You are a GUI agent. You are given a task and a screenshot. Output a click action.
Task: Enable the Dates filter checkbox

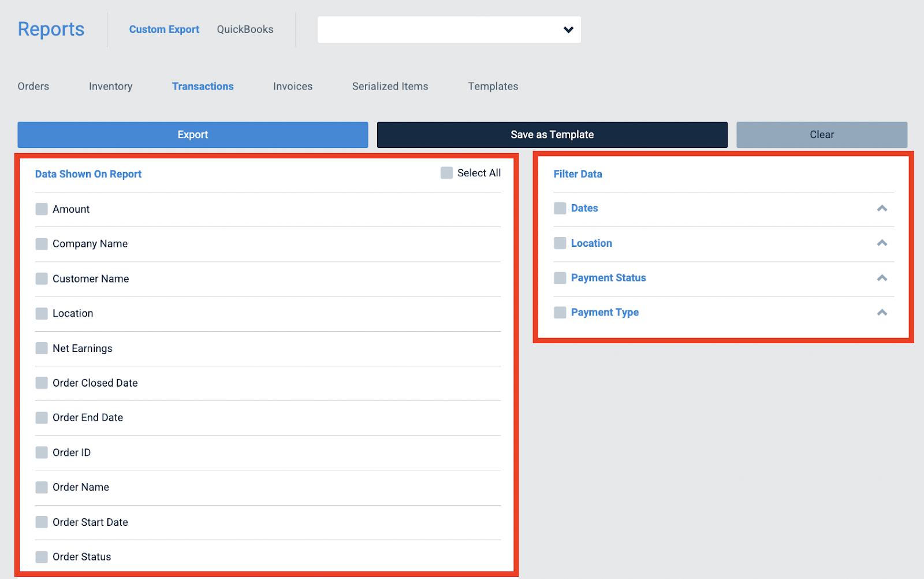[x=560, y=208]
